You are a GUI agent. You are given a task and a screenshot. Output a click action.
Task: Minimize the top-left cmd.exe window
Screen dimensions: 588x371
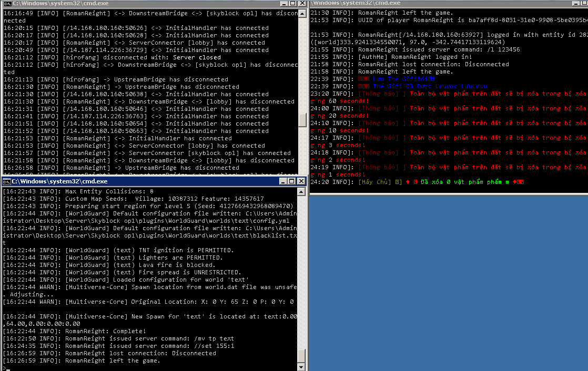pos(284,3)
